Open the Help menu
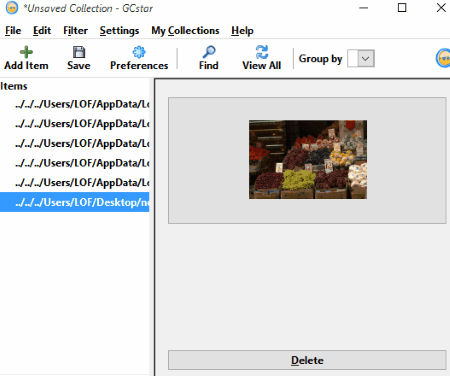This screenshot has height=376, width=450. [x=242, y=31]
